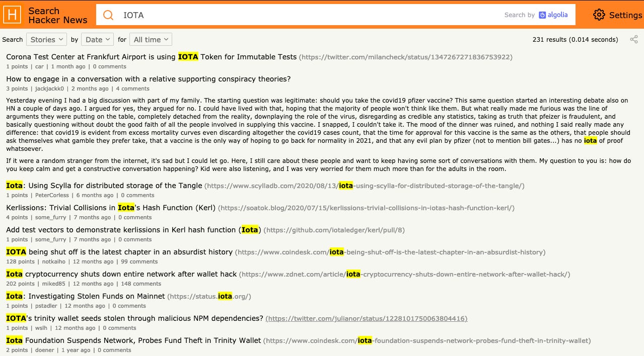Viewport: 644px width, 356px height.
Task: View 0 comments on Kerlissions Trivial Collisions
Action: pyautogui.click(x=135, y=217)
